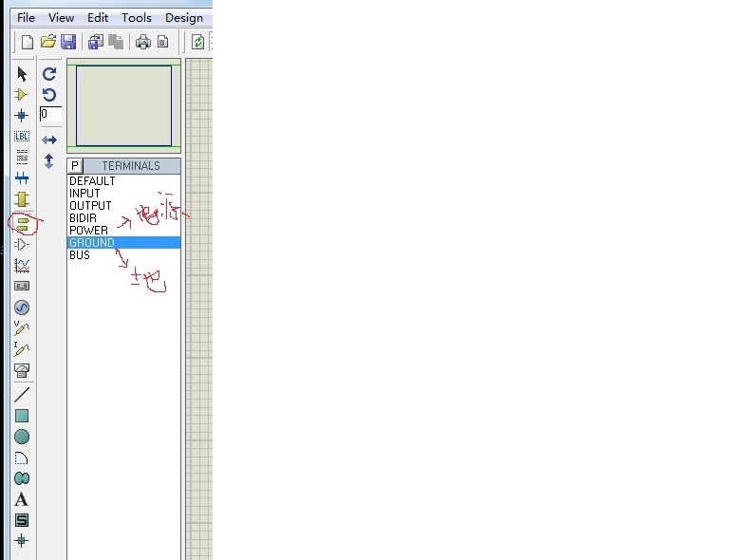Select the 2D Arc drawing tool
This screenshot has height=560, width=729.
(22, 458)
